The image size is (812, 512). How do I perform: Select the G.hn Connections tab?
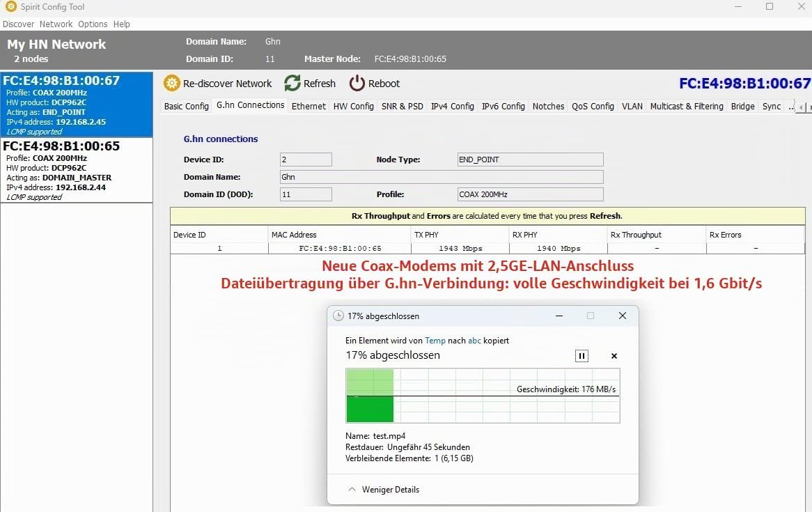coord(250,104)
